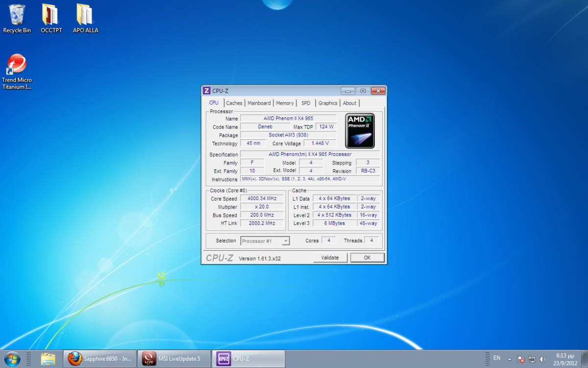Launch the Trend Micro Titanium shortcut
This screenshot has height=368, width=588.
[17, 72]
